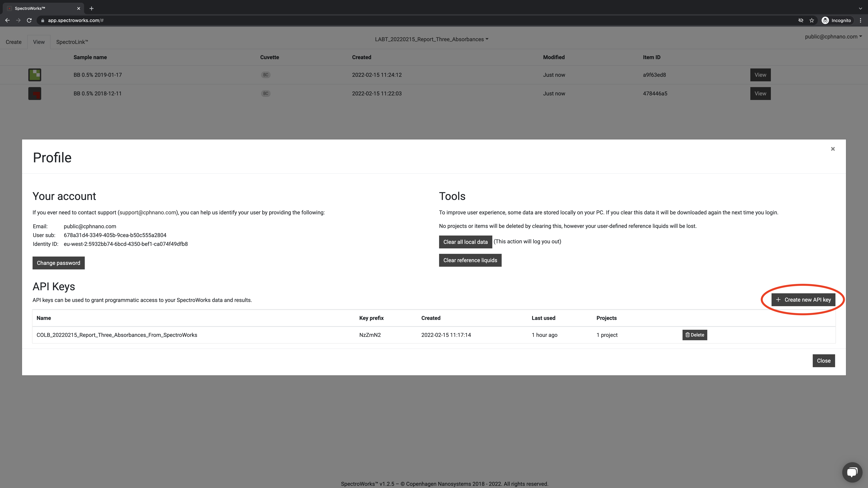Click the Change password button
Viewport: 868px width, 488px height.
tap(59, 263)
